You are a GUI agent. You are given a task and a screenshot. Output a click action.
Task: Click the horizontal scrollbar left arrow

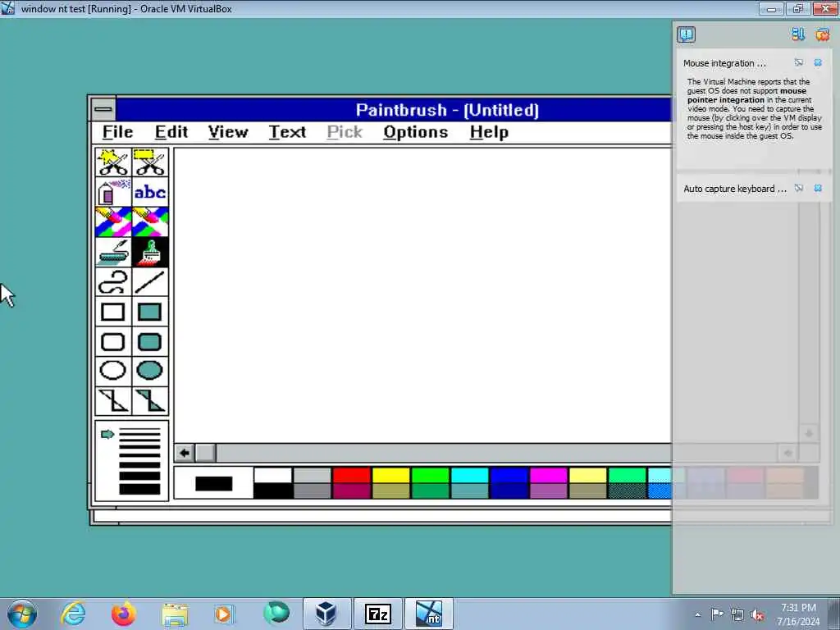click(185, 453)
